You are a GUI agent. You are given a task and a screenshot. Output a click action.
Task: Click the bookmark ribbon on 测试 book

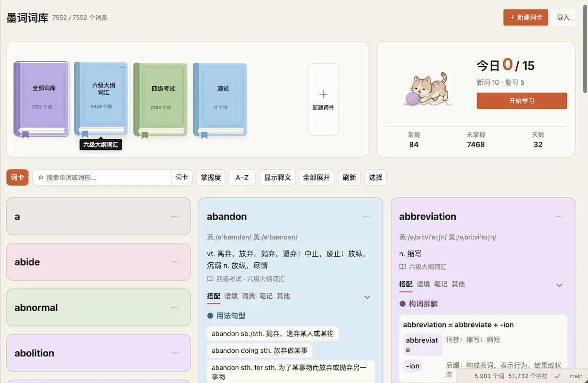pos(204,135)
